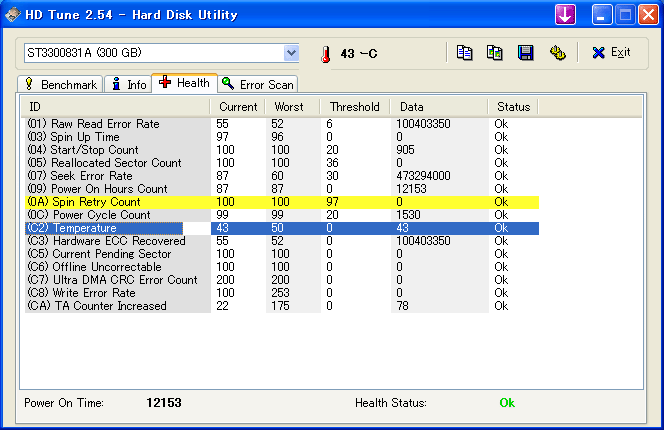Click the Status column header
The height and width of the screenshot is (430, 664).
pyautogui.click(x=513, y=107)
